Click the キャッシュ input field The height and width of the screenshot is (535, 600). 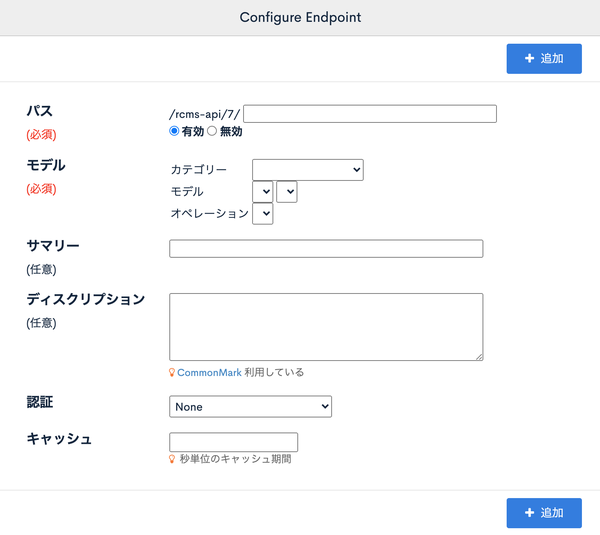point(233,442)
